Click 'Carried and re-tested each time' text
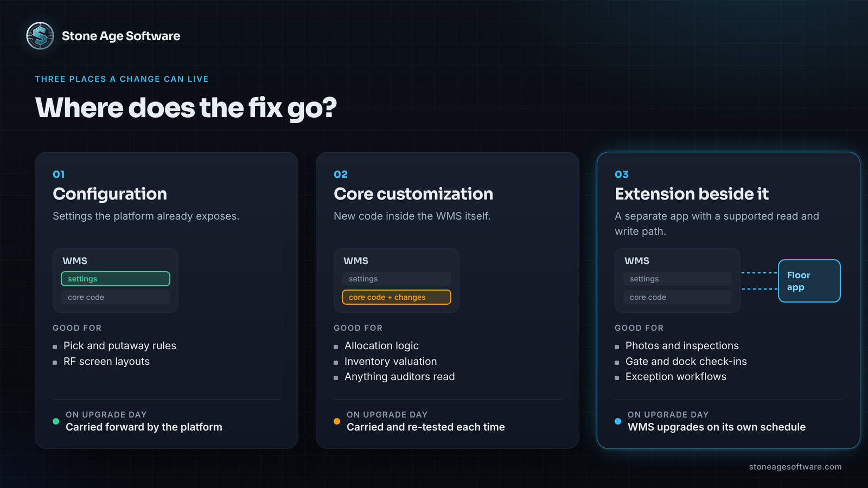The image size is (868, 488). pos(426,427)
